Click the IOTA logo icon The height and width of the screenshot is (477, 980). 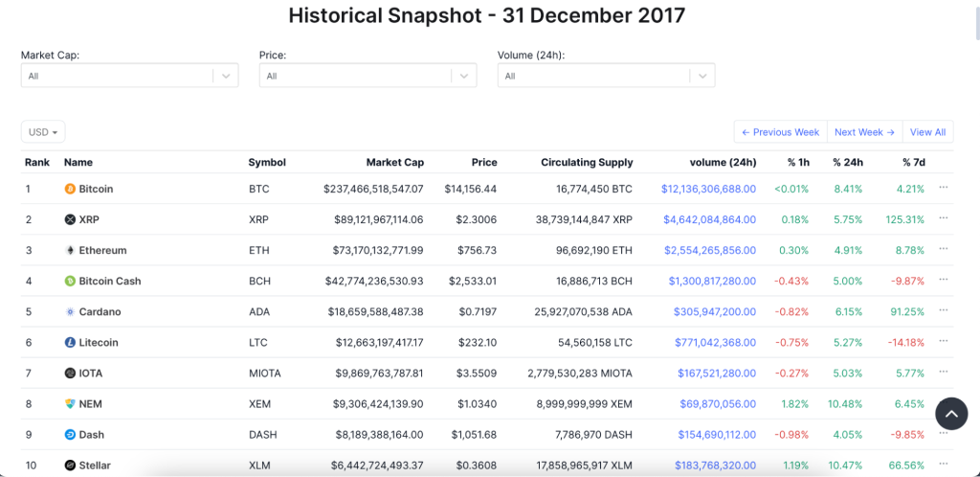(x=70, y=373)
